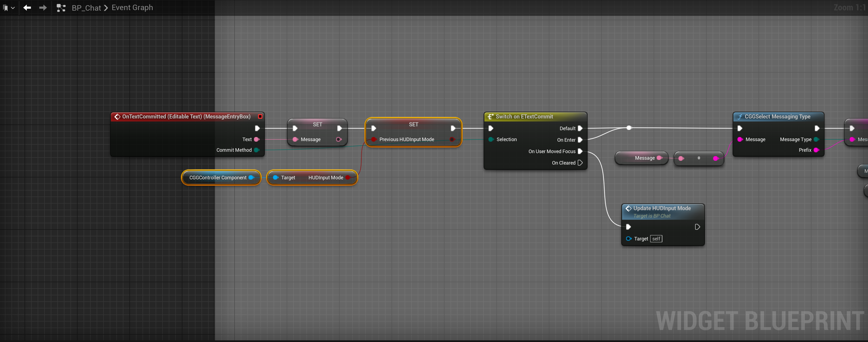The image size is (868, 342).
Task: Select the CGGController Component variable node
Action: click(218, 178)
